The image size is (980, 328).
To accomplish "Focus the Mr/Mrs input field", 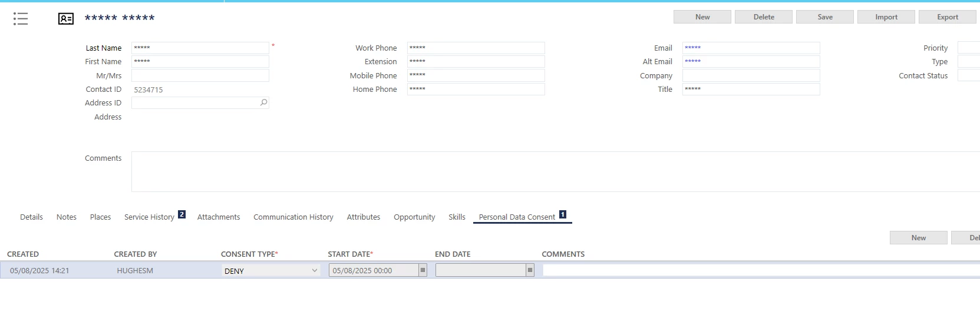I will pos(200,75).
